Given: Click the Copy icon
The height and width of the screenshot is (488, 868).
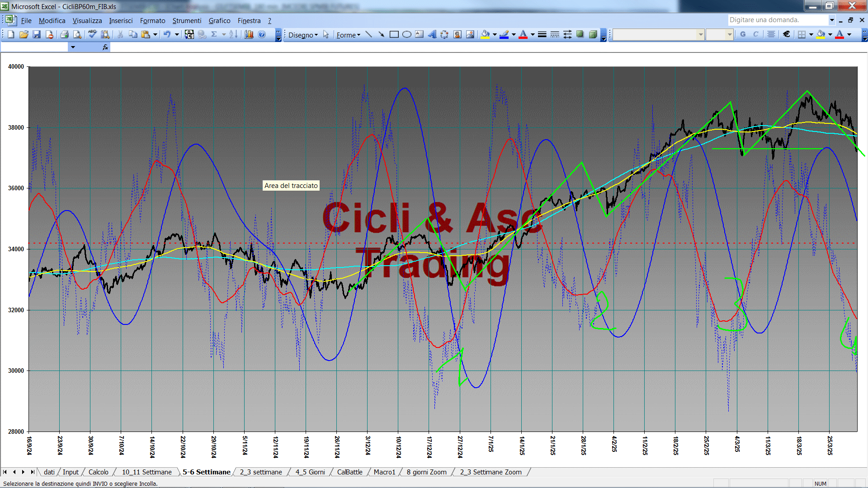Looking at the screenshot, I should point(132,34).
